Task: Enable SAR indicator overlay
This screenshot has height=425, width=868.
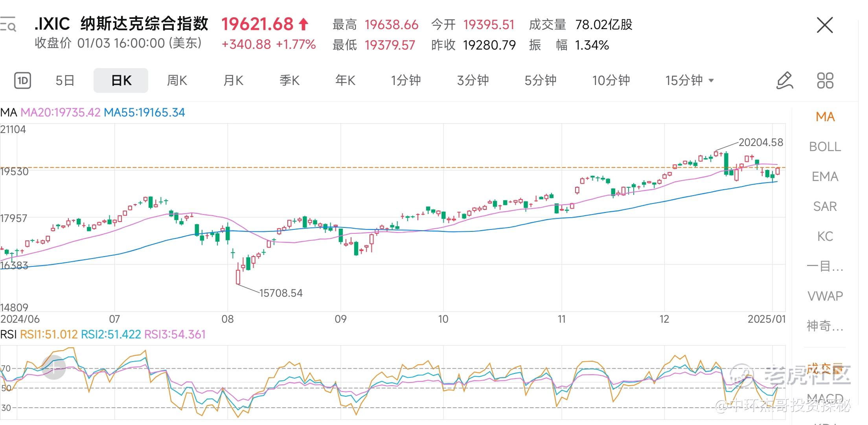Action: coord(825,206)
